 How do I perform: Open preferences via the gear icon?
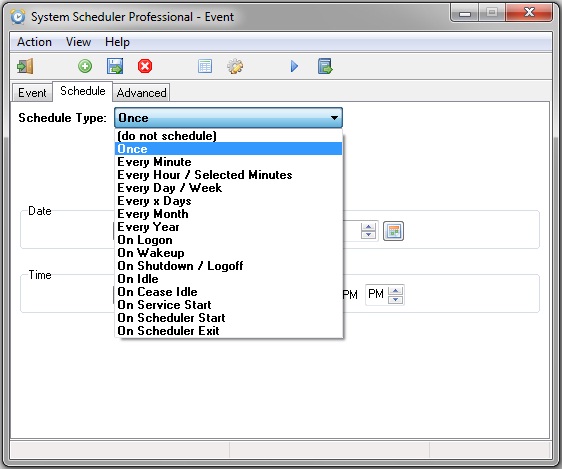point(235,66)
